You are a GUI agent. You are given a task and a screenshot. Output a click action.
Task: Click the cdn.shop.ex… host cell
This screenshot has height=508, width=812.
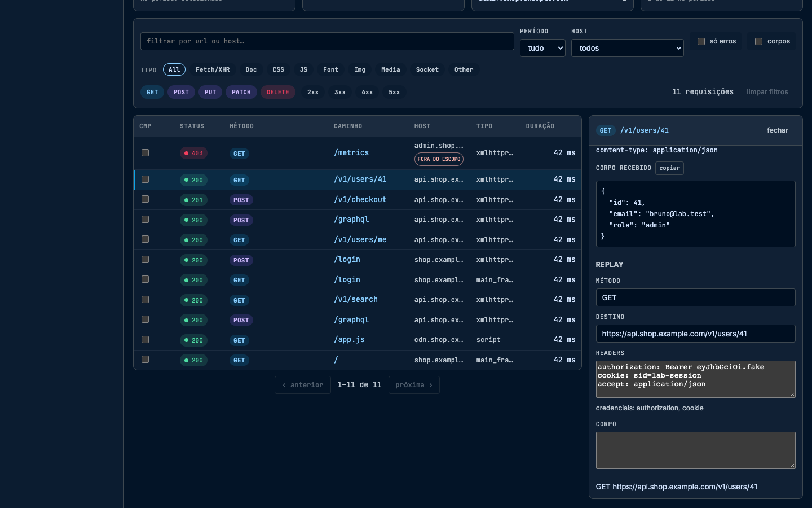click(x=439, y=340)
